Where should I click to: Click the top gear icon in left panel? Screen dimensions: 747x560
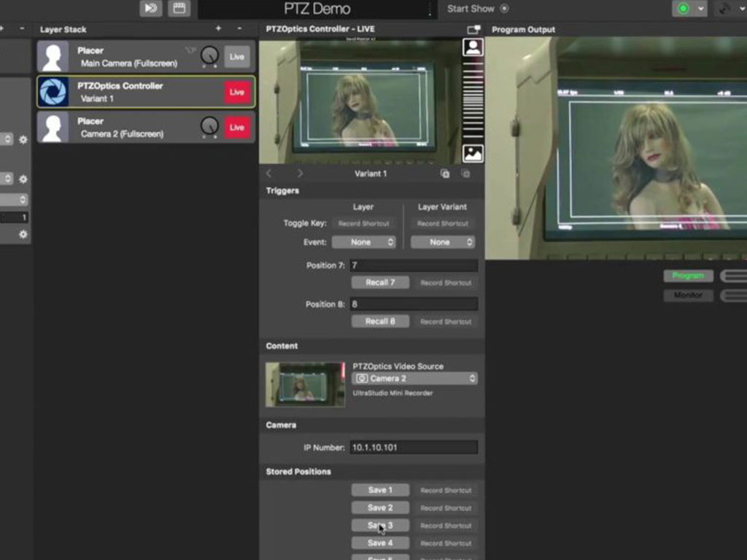23,139
